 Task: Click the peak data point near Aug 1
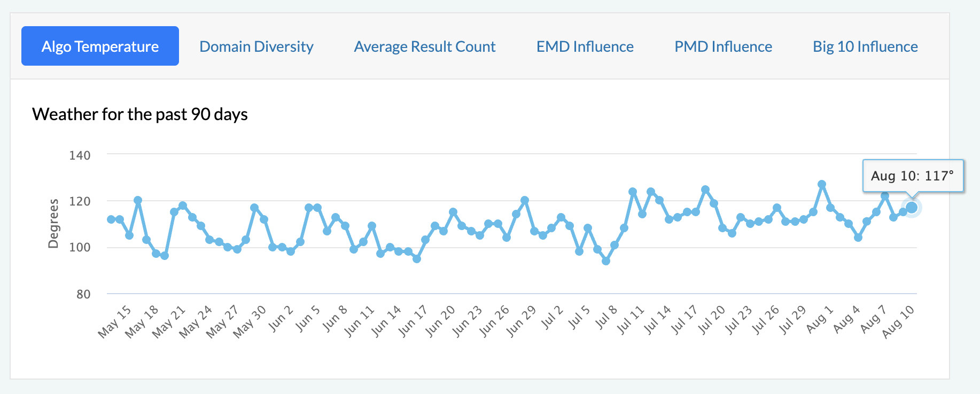coord(822,184)
